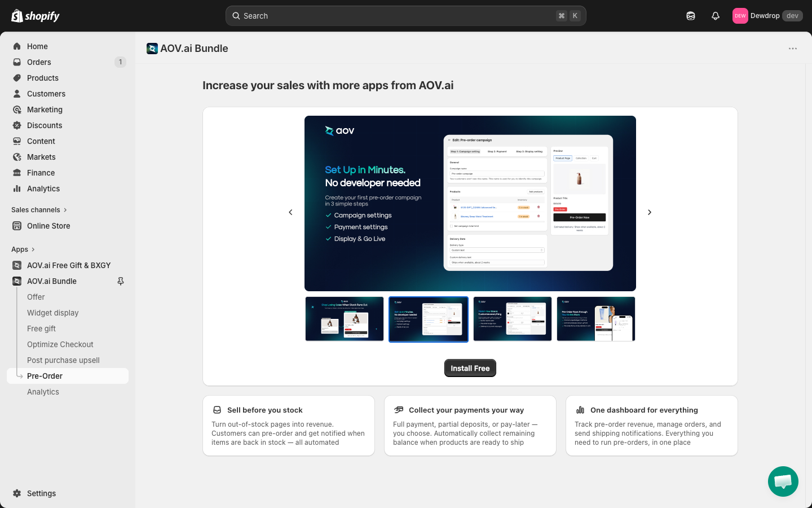Expand the Sales channels section
Screen dimensions: 812x508
[x=39, y=210]
